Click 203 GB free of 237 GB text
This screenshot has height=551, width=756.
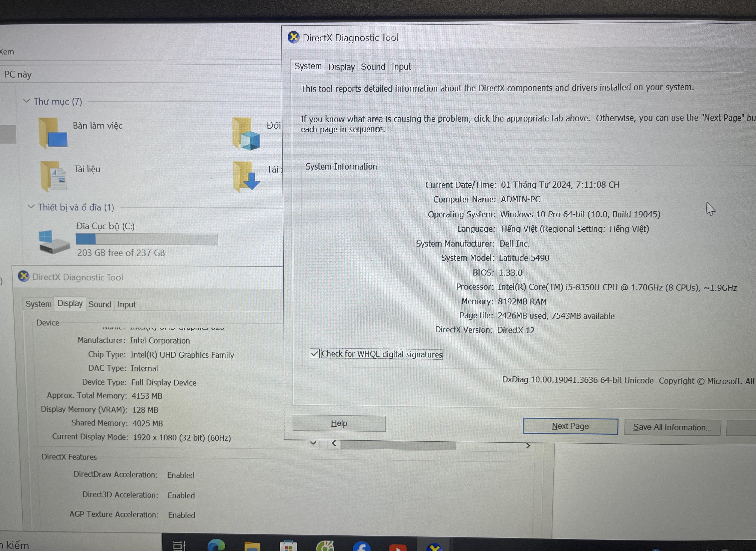pos(121,253)
